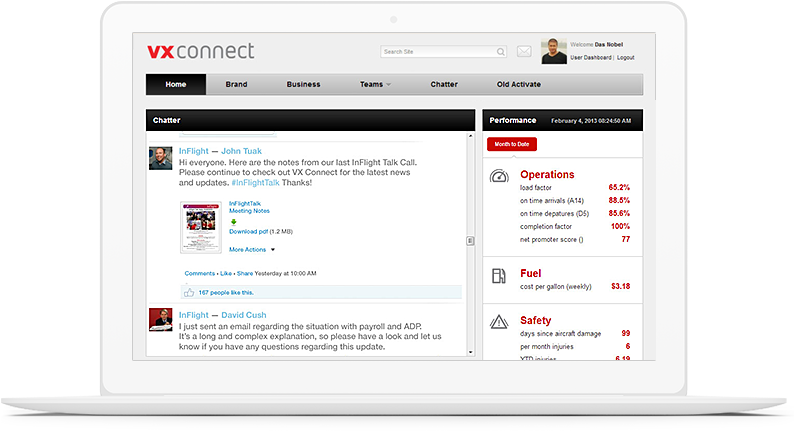Viewport: 794px width, 431px height.
Task: Click Das Nobel's profile photo
Action: [x=553, y=51]
